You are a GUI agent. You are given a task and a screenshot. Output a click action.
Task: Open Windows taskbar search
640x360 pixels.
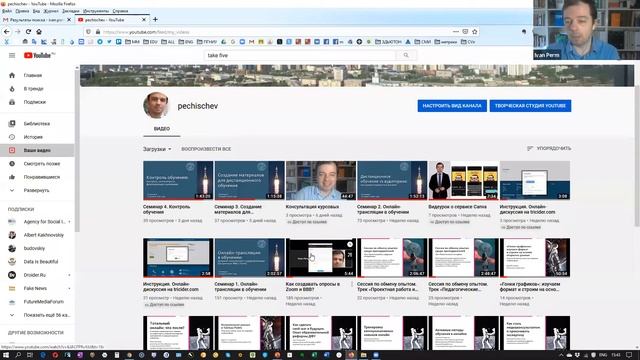click(x=18, y=355)
